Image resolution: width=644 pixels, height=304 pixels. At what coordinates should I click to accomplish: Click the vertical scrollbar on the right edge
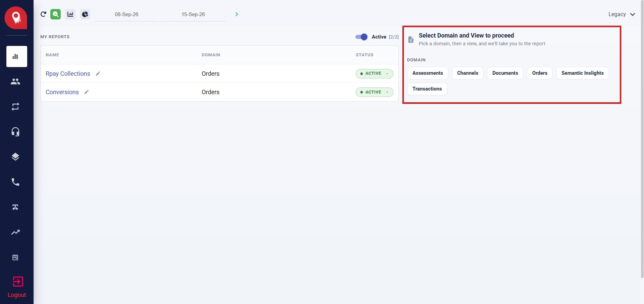click(x=642, y=139)
